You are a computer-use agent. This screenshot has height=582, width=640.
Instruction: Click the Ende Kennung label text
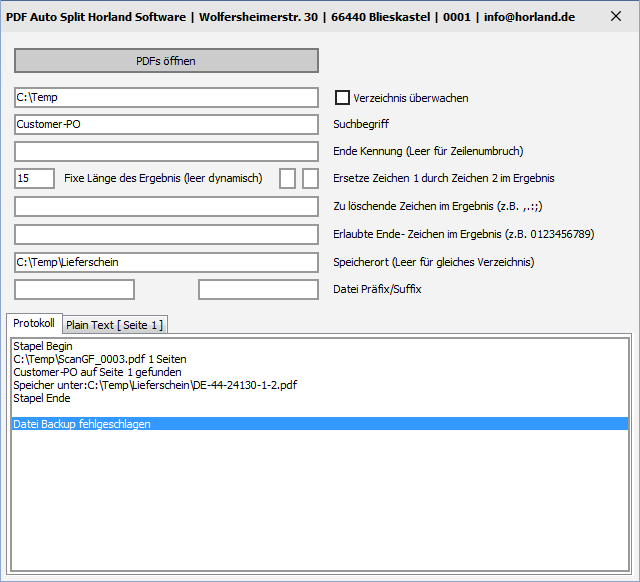(x=428, y=151)
